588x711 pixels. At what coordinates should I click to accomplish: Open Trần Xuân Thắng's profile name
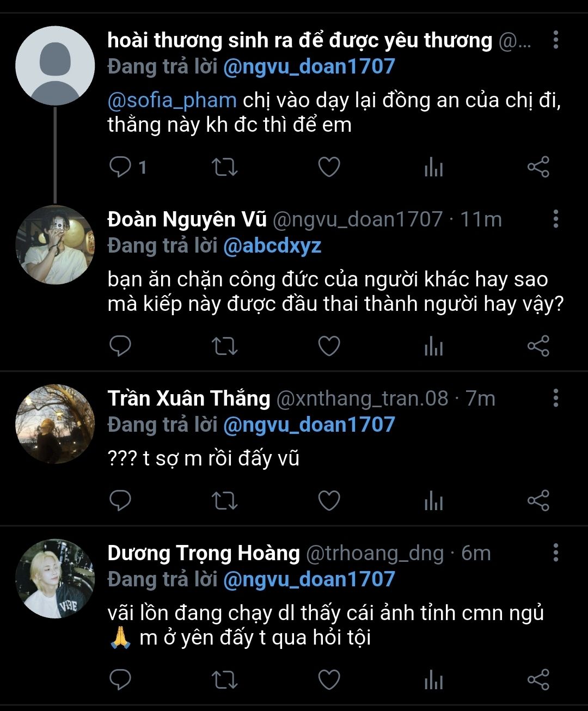click(x=188, y=399)
